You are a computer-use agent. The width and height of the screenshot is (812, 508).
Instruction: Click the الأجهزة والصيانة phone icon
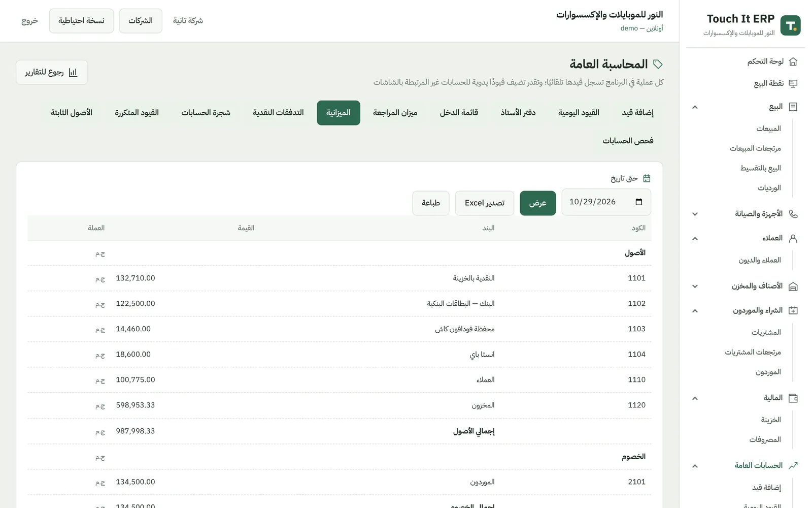(793, 214)
